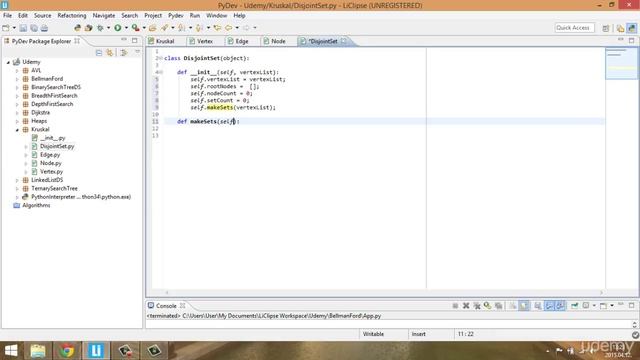
Task: Click the Print icon in toolbar
Action: pyautogui.click(x=44, y=28)
